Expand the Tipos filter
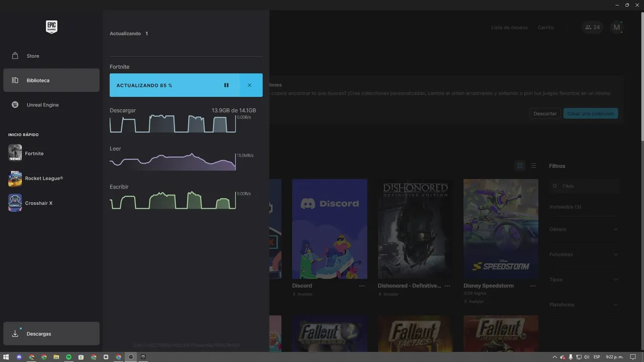Screen dimensions: 644x362 [584, 280]
